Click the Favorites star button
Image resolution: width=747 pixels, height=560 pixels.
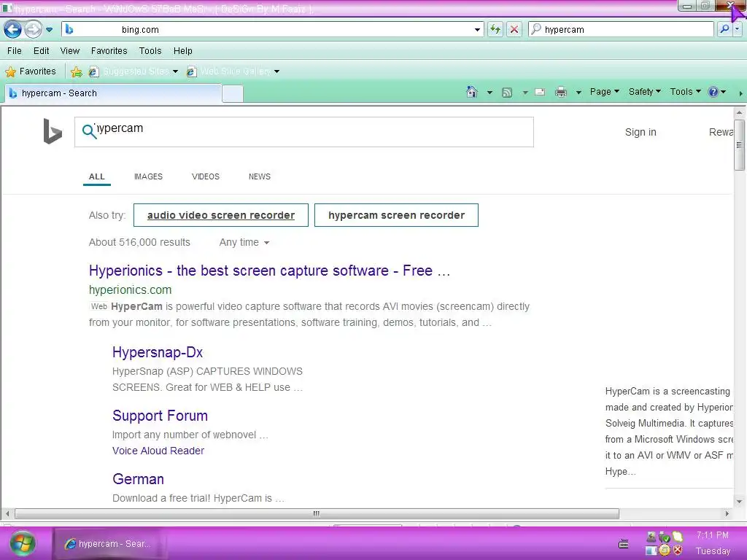pos(31,71)
